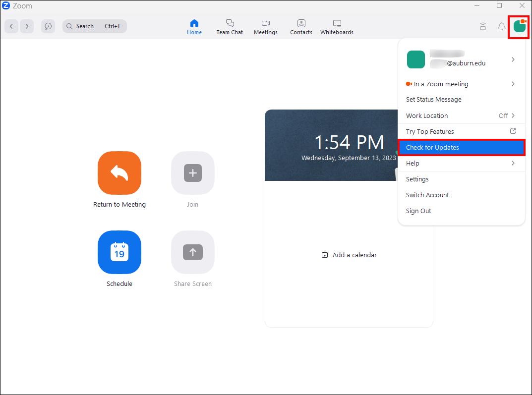Viewport: 532px width, 395px height.
Task: Click the forward navigation arrow
Action: pyautogui.click(x=27, y=26)
